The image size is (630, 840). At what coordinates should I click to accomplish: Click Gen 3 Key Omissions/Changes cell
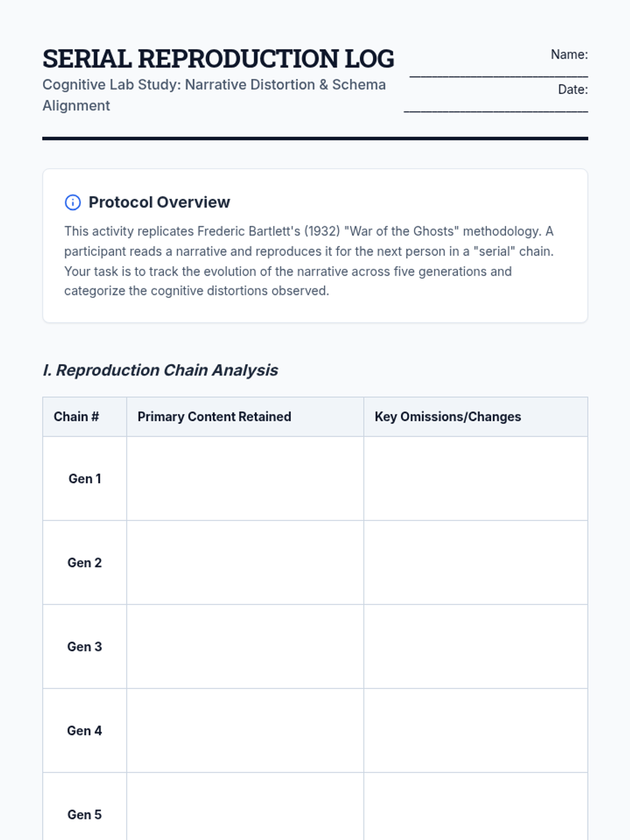(x=476, y=647)
